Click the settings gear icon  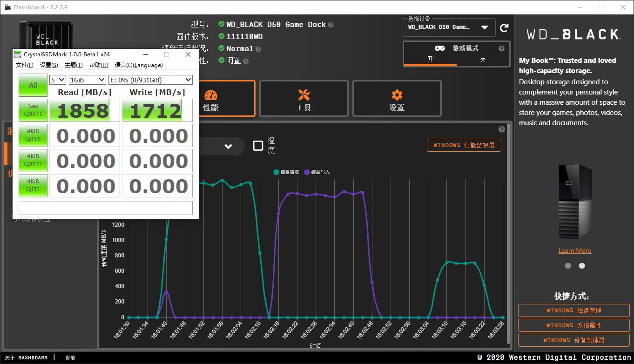(x=397, y=95)
